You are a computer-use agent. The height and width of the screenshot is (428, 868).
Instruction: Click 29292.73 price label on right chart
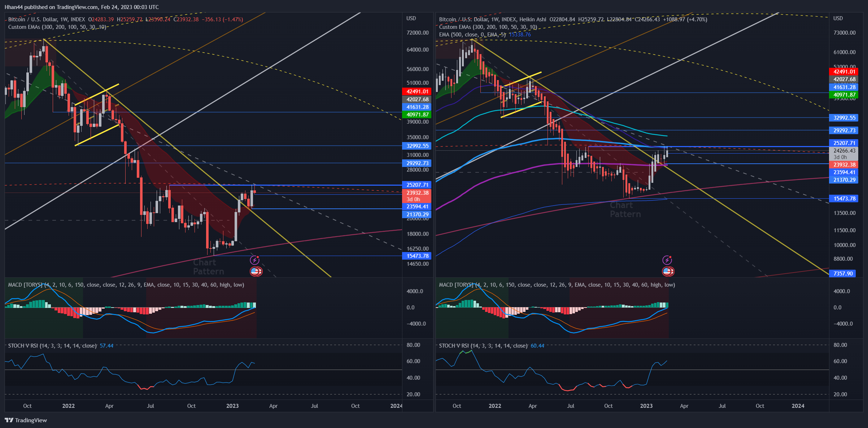[x=843, y=131]
